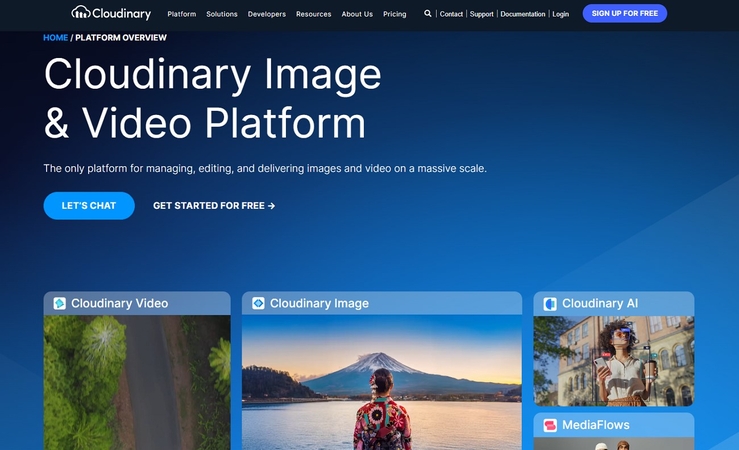Image resolution: width=739 pixels, height=450 pixels.
Task: Click the Cloudinary Image product icon
Action: pyautogui.click(x=258, y=303)
